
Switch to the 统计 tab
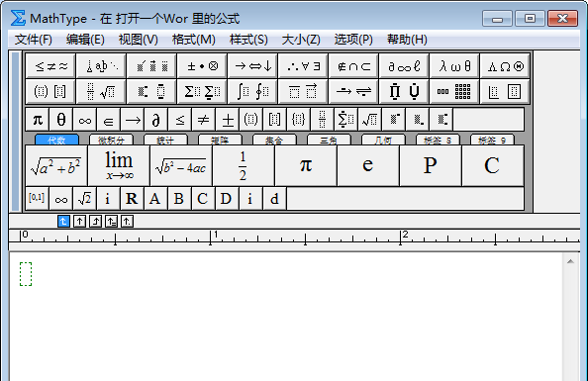(x=165, y=140)
